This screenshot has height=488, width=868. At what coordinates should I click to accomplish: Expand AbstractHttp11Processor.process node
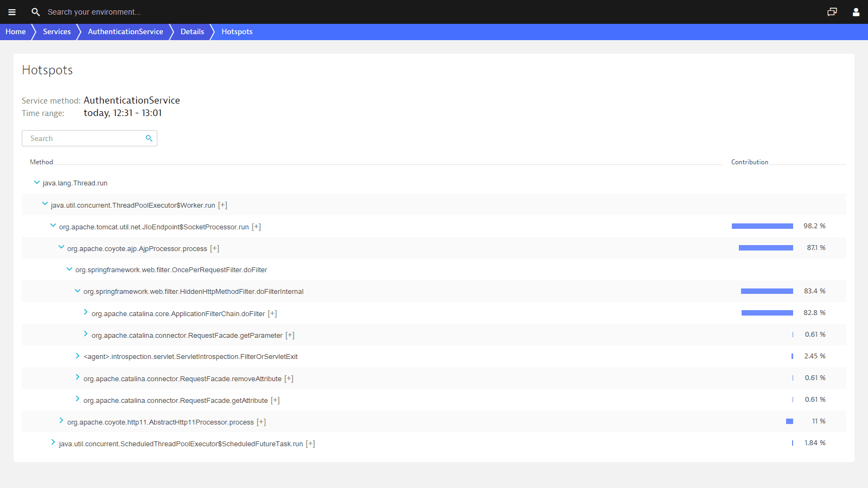61,421
